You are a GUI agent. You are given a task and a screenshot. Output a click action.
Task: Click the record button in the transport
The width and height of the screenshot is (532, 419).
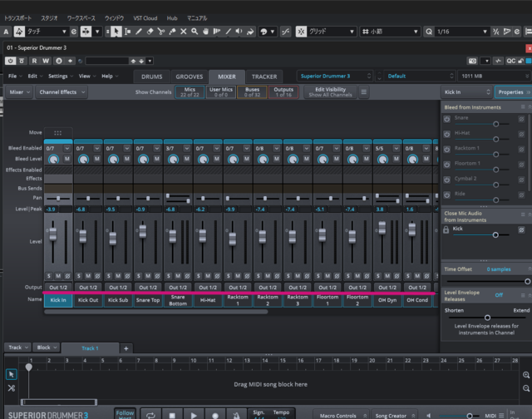(x=214, y=413)
